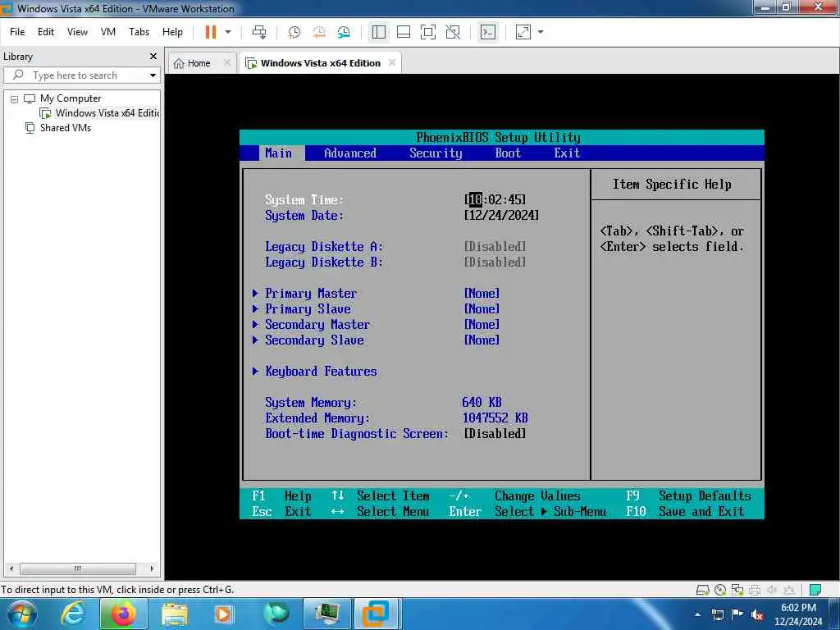840x630 pixels.
Task: Click the Send Ctrl+Alt+Del toolbar icon
Action: (259, 32)
